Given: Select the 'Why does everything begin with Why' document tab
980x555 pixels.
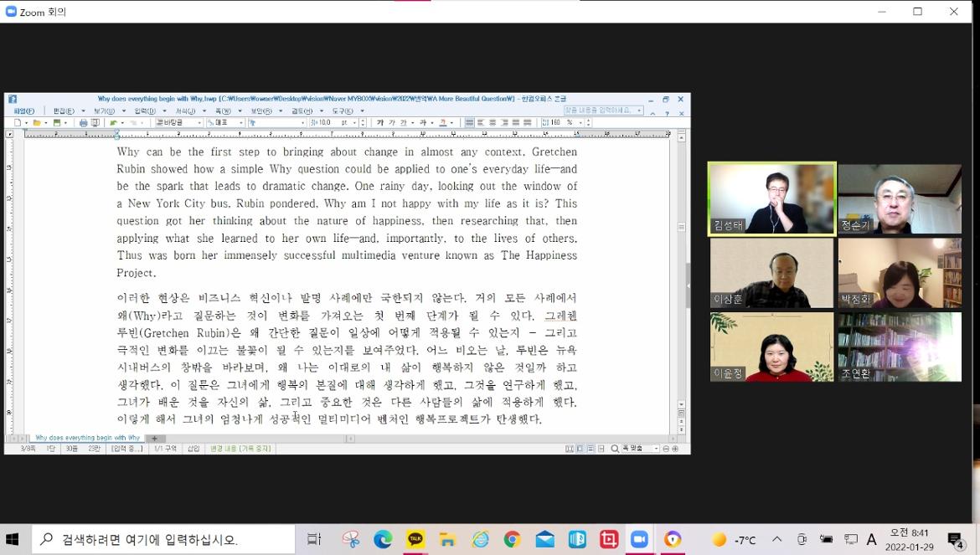Looking at the screenshot, I should [87, 438].
